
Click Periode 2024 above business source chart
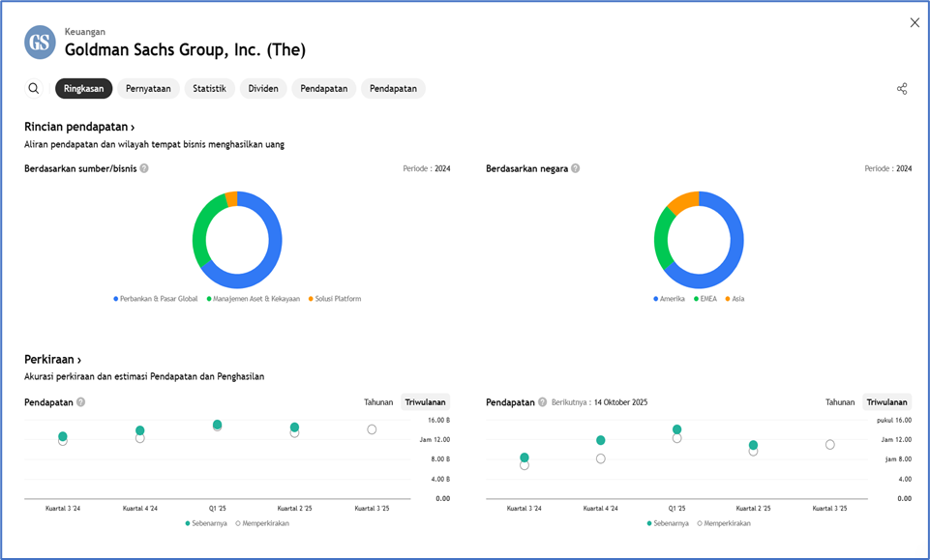(x=426, y=168)
